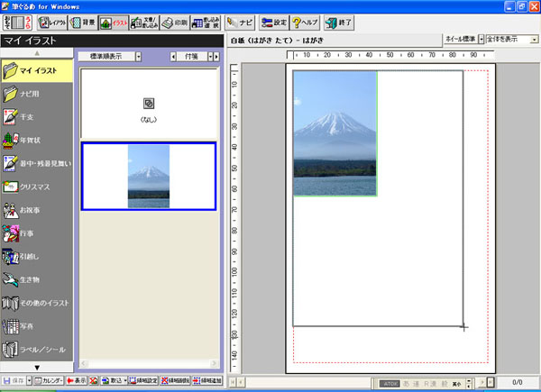This screenshot has height=392, width=541.
Task: Select the Mt. Fuji thumbnail in the list
Action: pyautogui.click(x=148, y=176)
